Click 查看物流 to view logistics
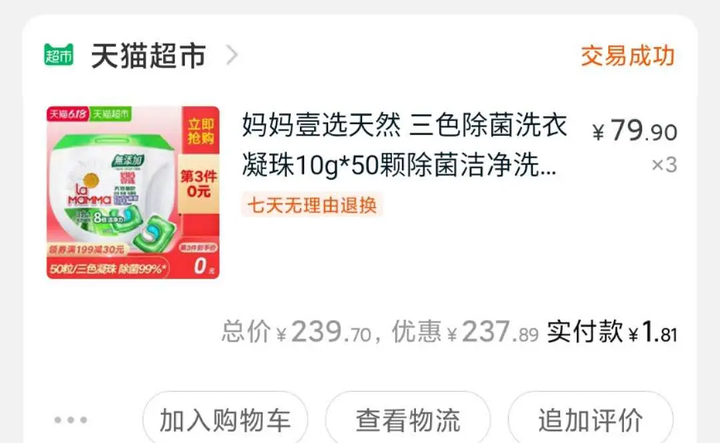 (408, 420)
